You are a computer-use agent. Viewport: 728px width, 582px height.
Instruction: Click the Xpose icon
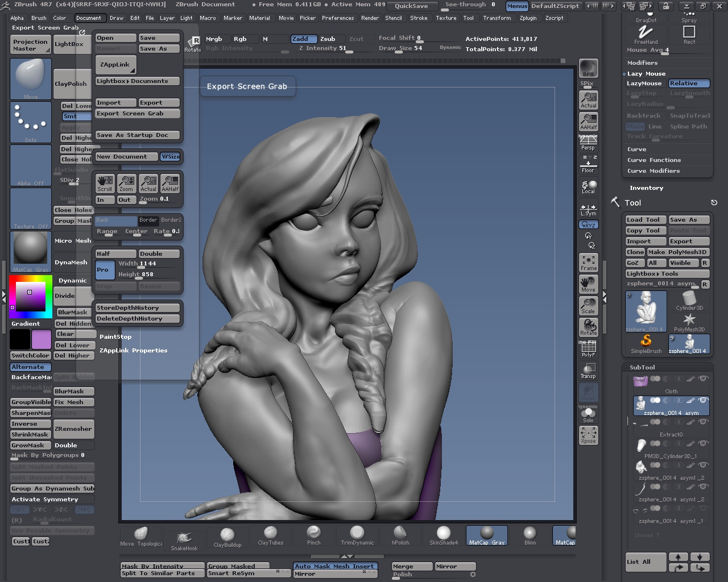click(588, 436)
